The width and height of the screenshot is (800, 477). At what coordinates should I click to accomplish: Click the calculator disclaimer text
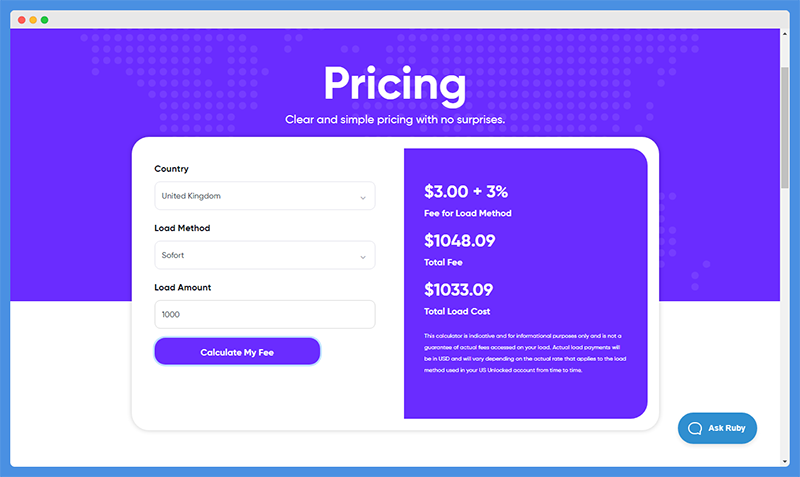click(x=525, y=353)
